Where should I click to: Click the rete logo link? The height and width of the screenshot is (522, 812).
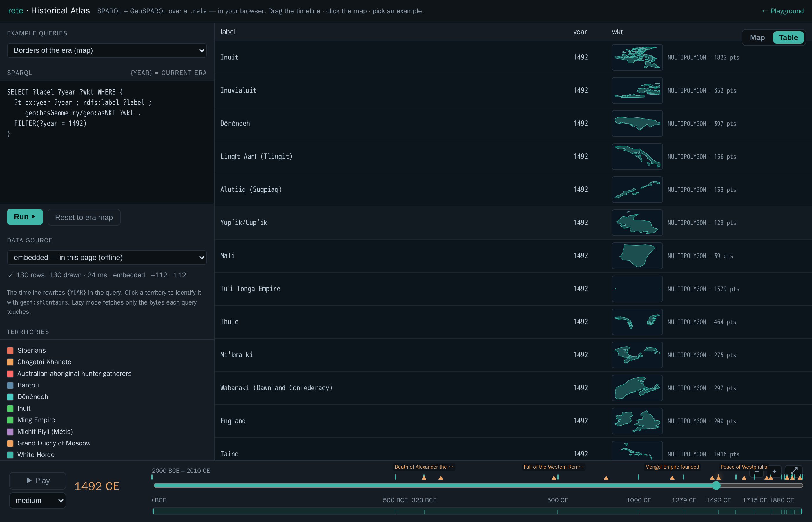click(16, 10)
